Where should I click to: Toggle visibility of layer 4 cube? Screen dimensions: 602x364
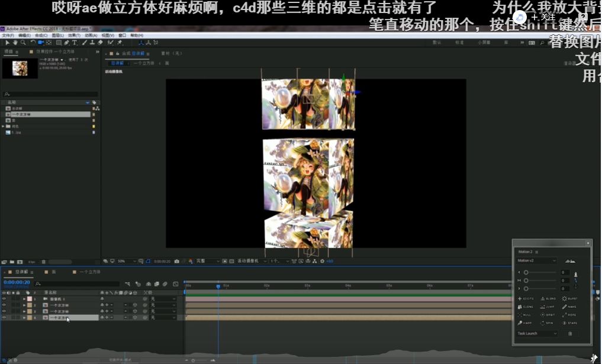[x=4, y=318]
